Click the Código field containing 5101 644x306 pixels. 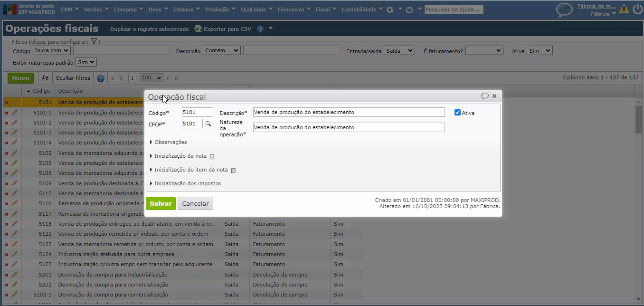[197, 112]
